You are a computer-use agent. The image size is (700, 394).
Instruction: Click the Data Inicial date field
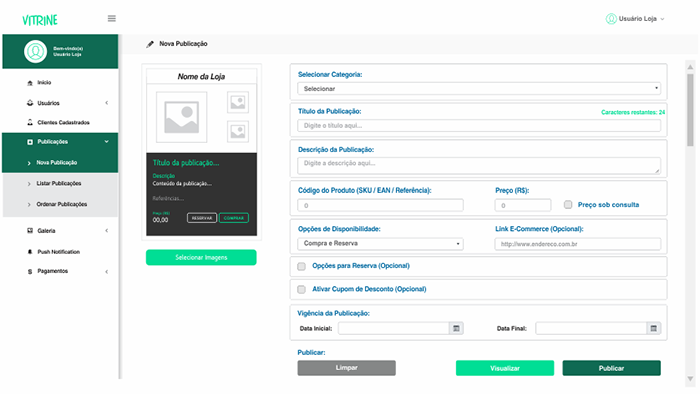pyautogui.click(x=393, y=328)
